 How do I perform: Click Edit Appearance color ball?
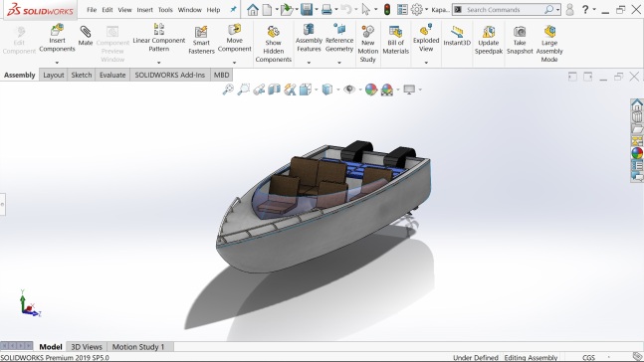pos(371,90)
